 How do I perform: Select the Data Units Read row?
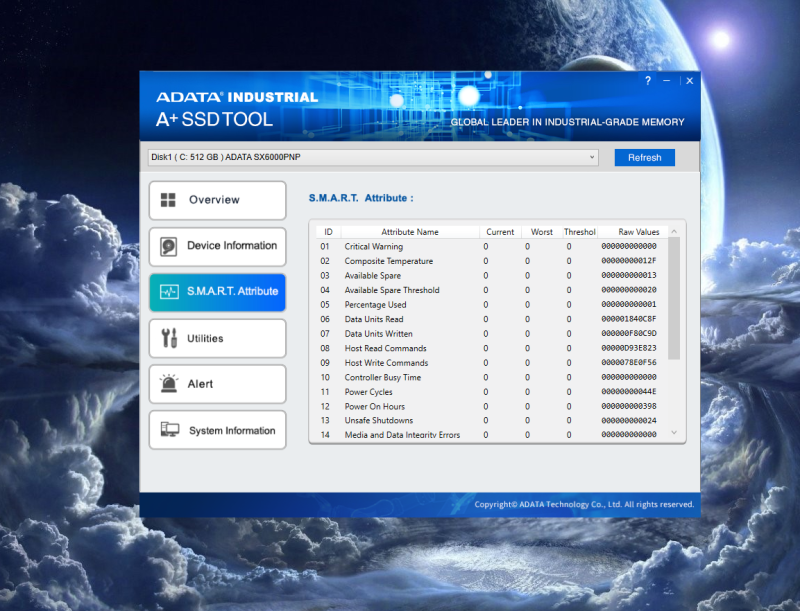click(x=491, y=319)
